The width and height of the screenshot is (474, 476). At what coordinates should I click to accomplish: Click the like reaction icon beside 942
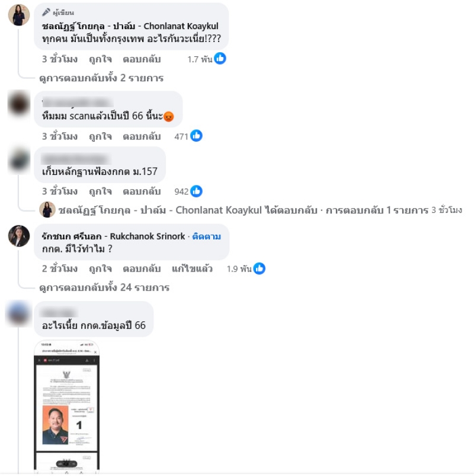196,191
